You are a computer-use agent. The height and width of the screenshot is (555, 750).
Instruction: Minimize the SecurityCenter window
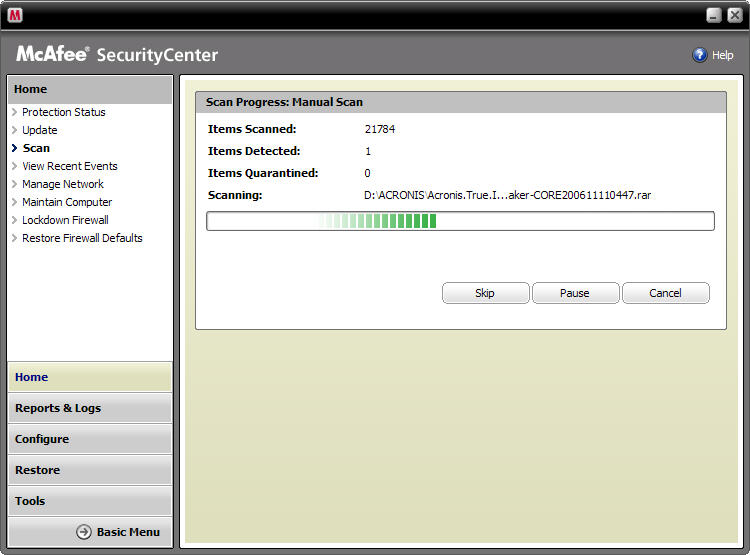[714, 15]
